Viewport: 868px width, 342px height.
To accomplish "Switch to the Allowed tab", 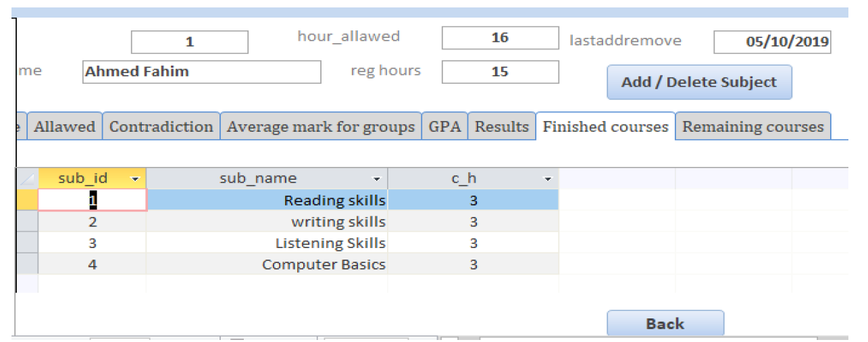I will 65,126.
